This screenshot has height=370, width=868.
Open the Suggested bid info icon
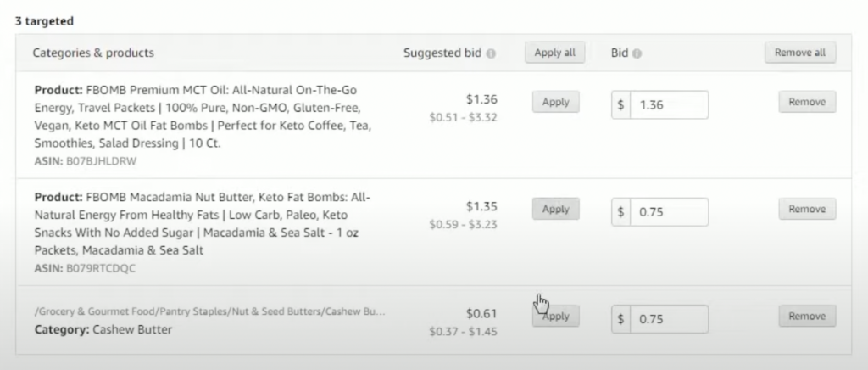(x=491, y=53)
